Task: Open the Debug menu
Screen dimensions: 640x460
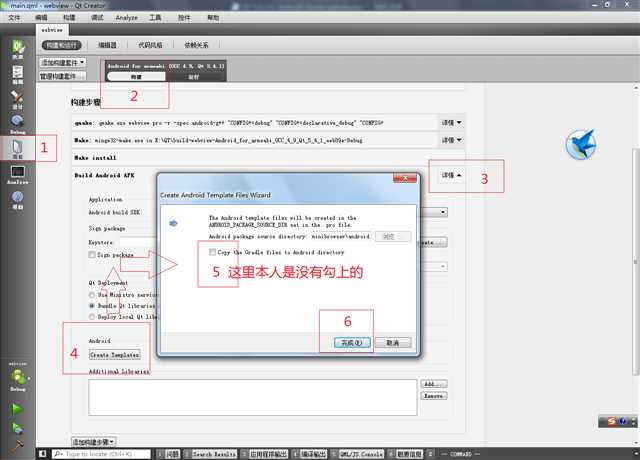Action: click(97, 18)
